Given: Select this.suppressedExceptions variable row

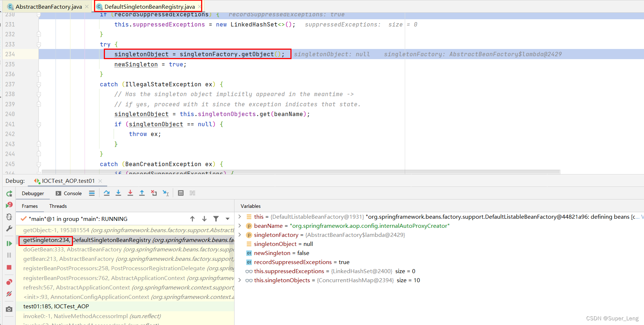Looking at the screenshot, I should [x=439, y=271].
